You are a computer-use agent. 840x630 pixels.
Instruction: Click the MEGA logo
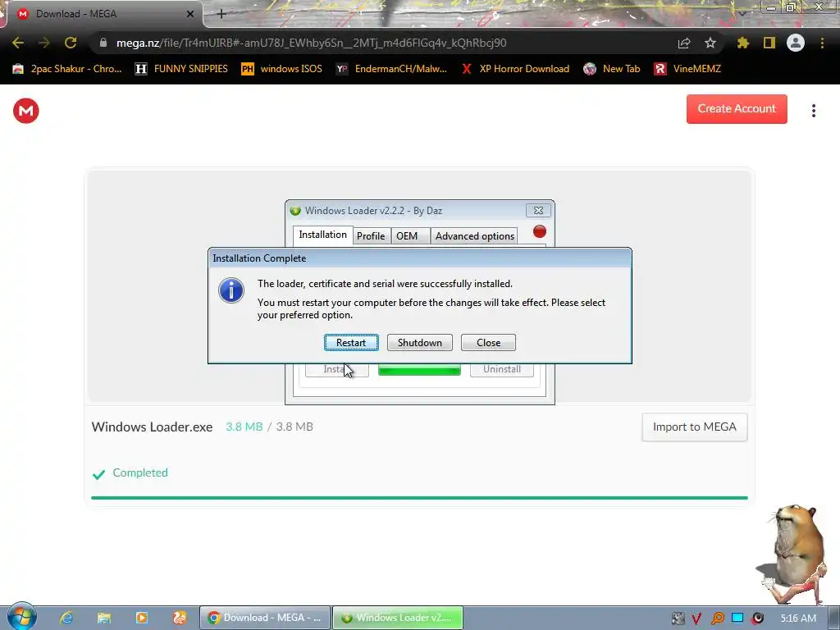pos(25,111)
